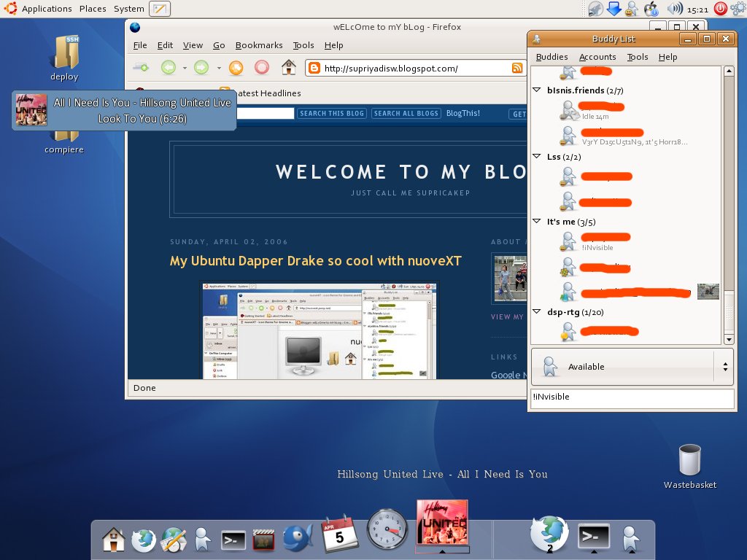Image resolution: width=747 pixels, height=560 pixels.
Task: Click the gears icon in top panel
Action: (738, 9)
